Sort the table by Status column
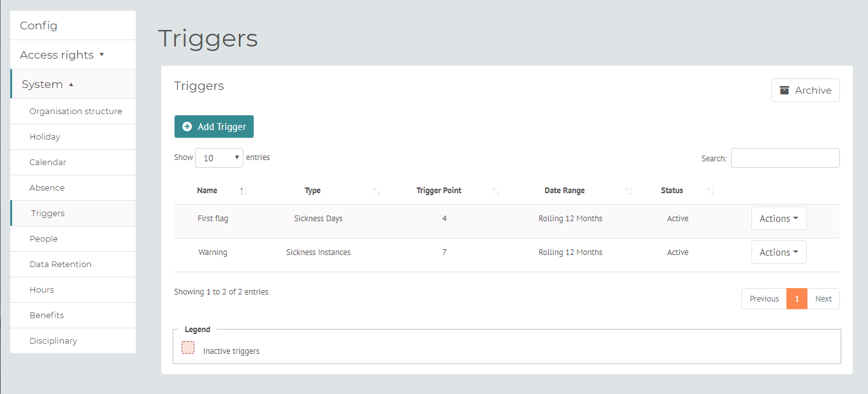The image size is (868, 394). pyautogui.click(x=678, y=191)
